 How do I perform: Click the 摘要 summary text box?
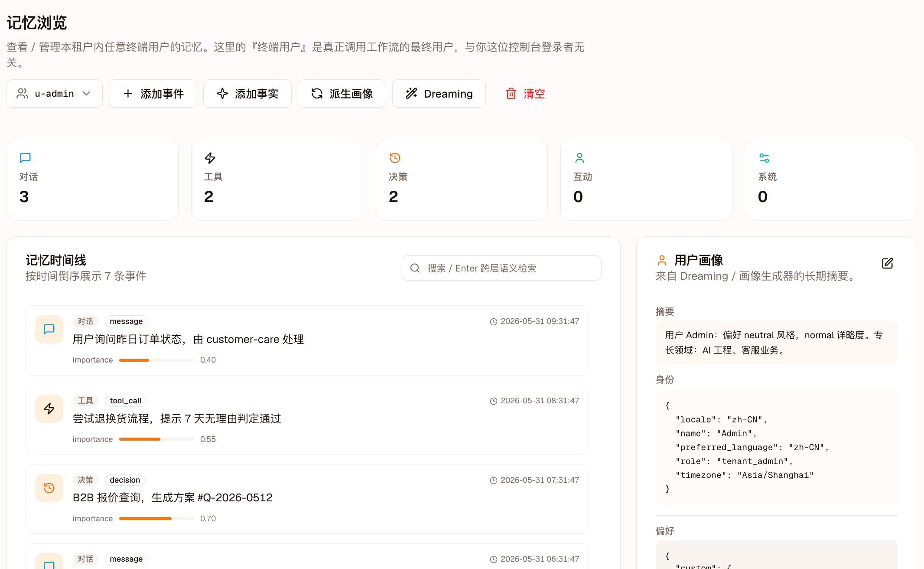click(x=777, y=343)
